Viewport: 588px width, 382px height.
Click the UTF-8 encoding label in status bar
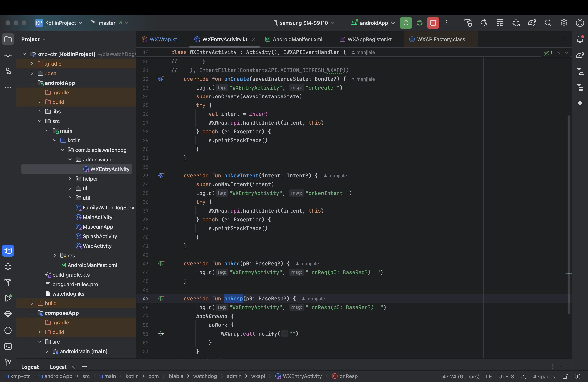[506, 376]
